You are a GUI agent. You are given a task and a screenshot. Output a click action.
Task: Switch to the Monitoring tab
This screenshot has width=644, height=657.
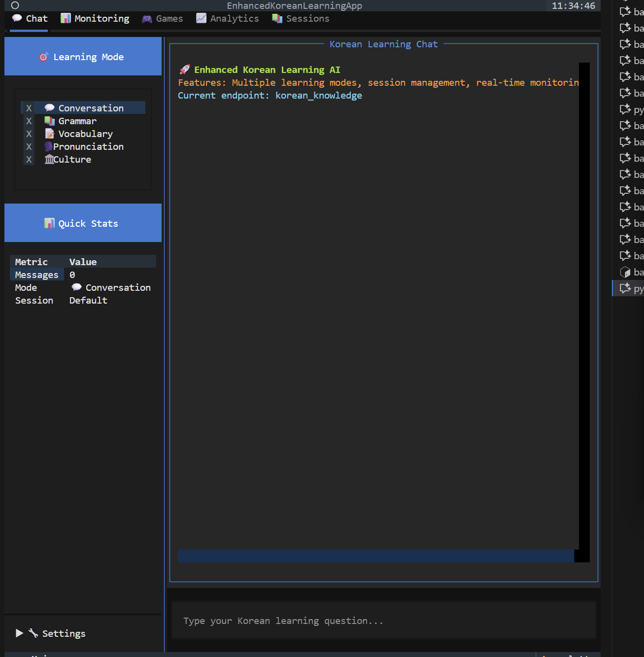pyautogui.click(x=95, y=19)
